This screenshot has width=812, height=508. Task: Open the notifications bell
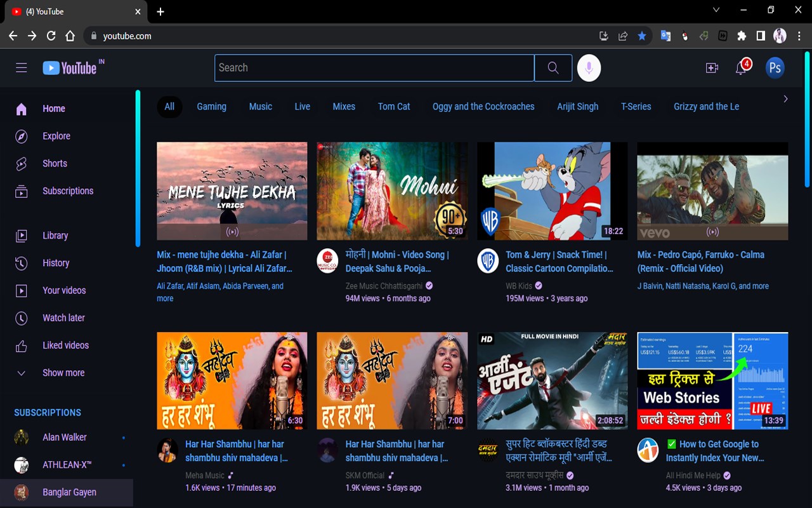coord(741,67)
